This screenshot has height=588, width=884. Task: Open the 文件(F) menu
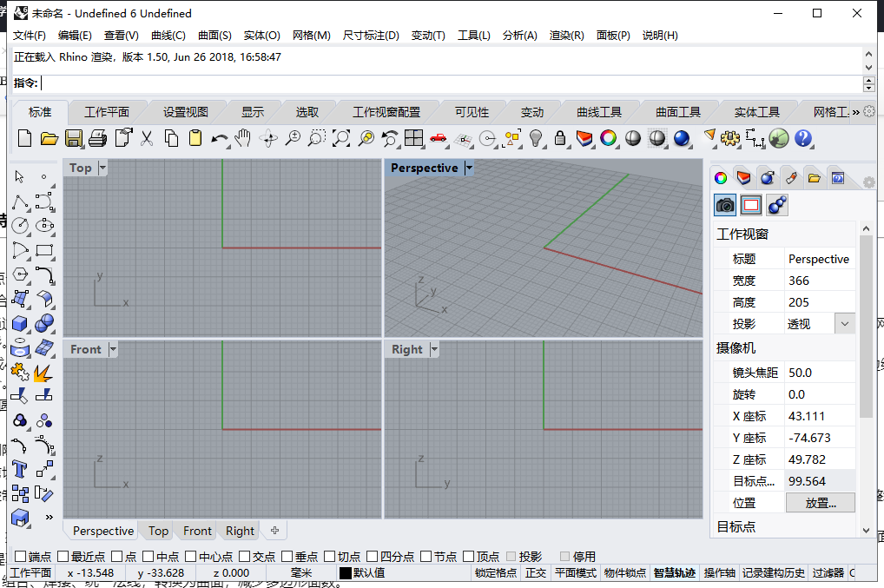tap(30, 36)
